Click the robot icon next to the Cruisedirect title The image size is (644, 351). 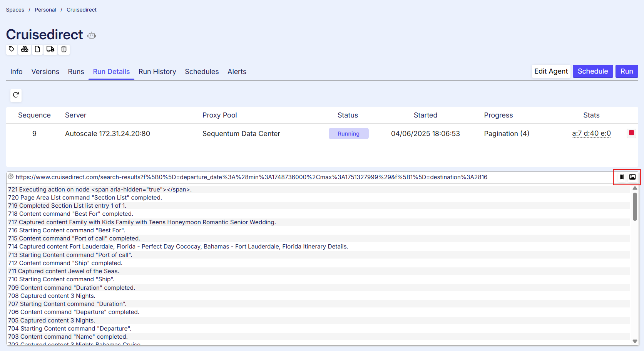pos(92,35)
